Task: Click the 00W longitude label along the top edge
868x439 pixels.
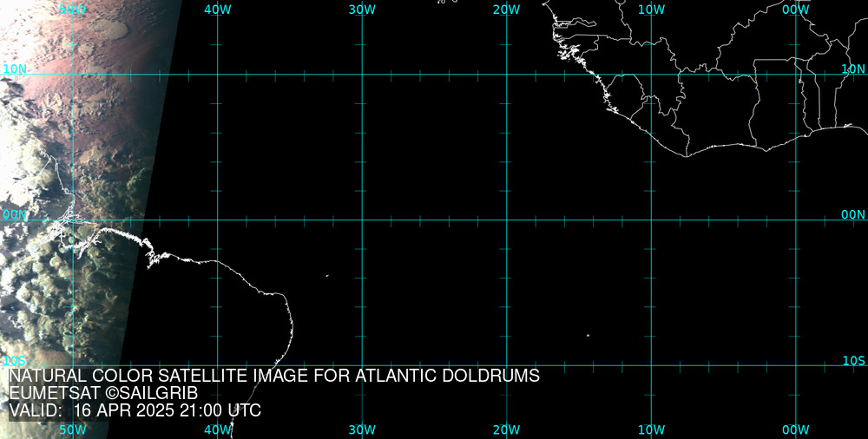Action: coord(796,10)
